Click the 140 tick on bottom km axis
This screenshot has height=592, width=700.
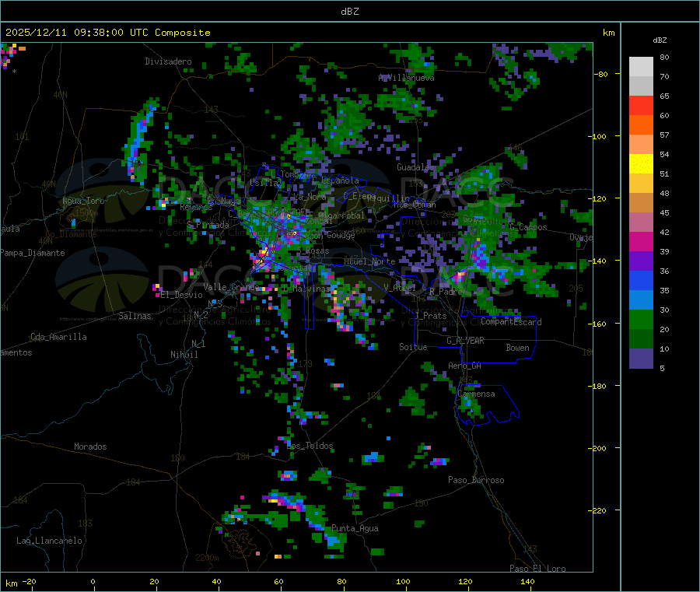point(527,581)
